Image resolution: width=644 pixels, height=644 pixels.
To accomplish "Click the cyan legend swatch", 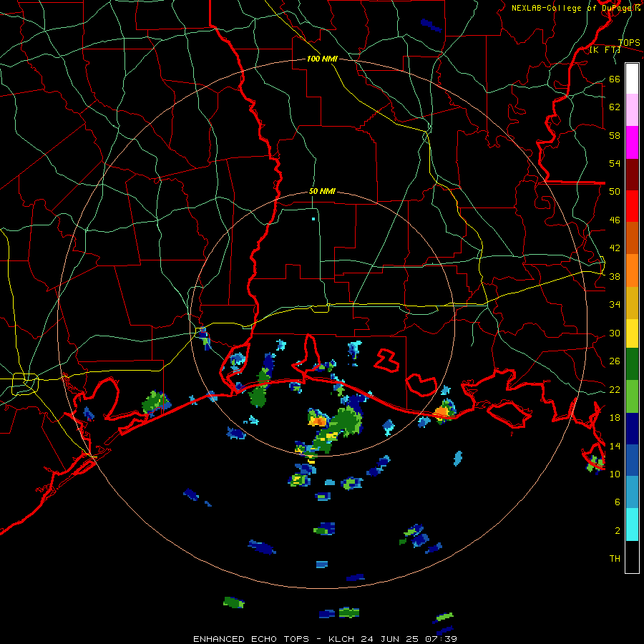I will 632,525.
